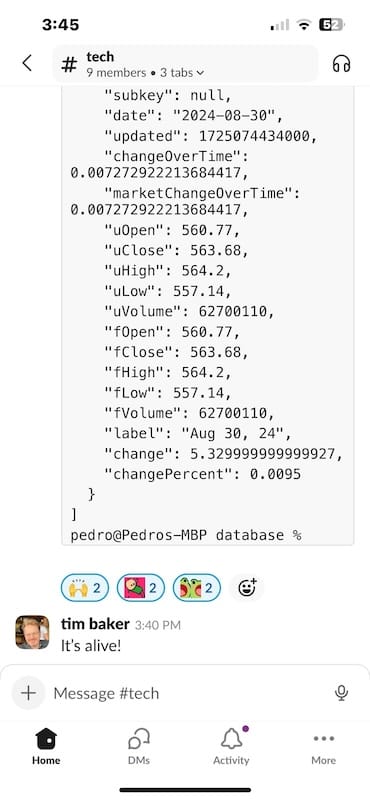370x800 pixels.
Task: Open attachments with the plus button
Action: pyautogui.click(x=29, y=692)
